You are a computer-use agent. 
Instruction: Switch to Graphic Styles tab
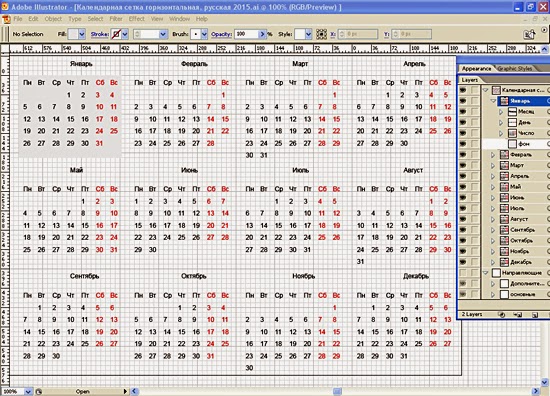click(515, 68)
